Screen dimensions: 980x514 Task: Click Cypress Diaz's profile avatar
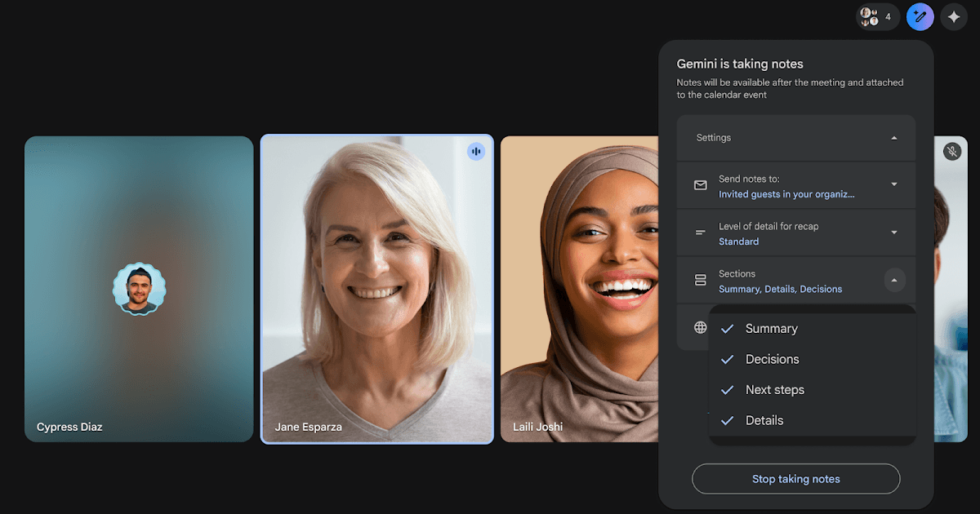click(139, 289)
